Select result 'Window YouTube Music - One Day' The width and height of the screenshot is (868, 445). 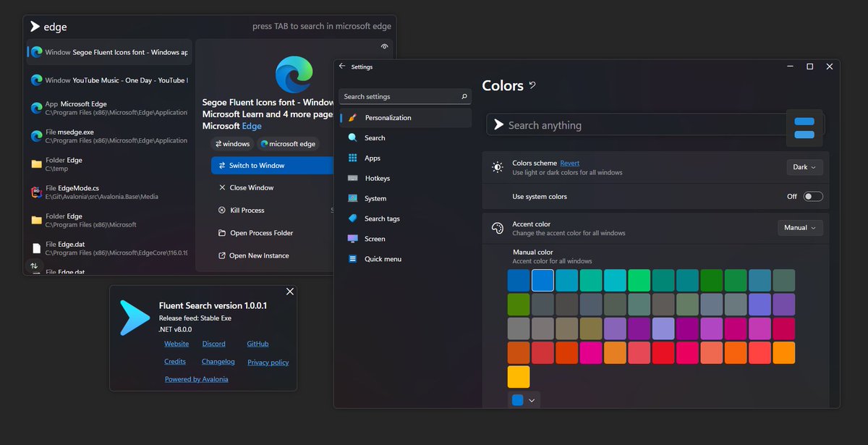pos(109,80)
